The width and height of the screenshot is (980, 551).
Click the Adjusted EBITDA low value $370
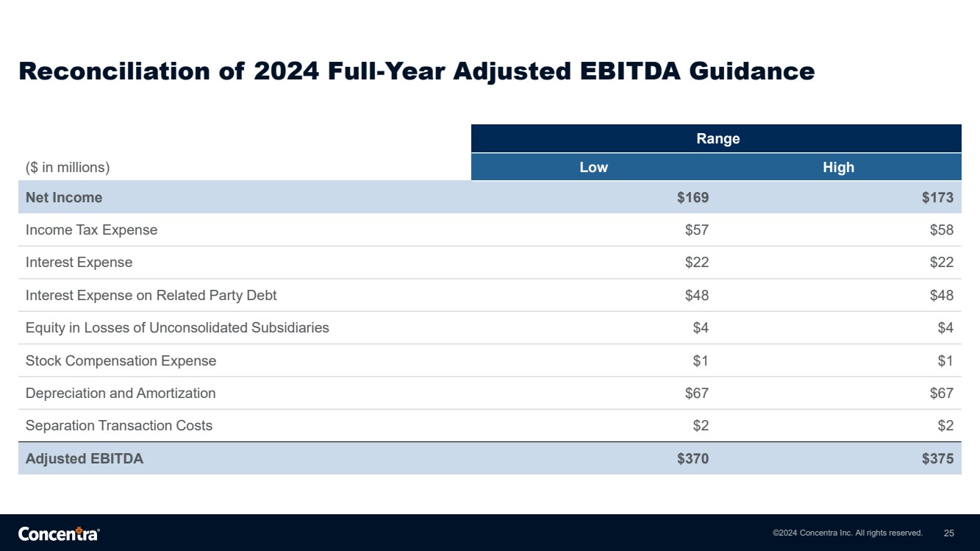[x=693, y=459]
